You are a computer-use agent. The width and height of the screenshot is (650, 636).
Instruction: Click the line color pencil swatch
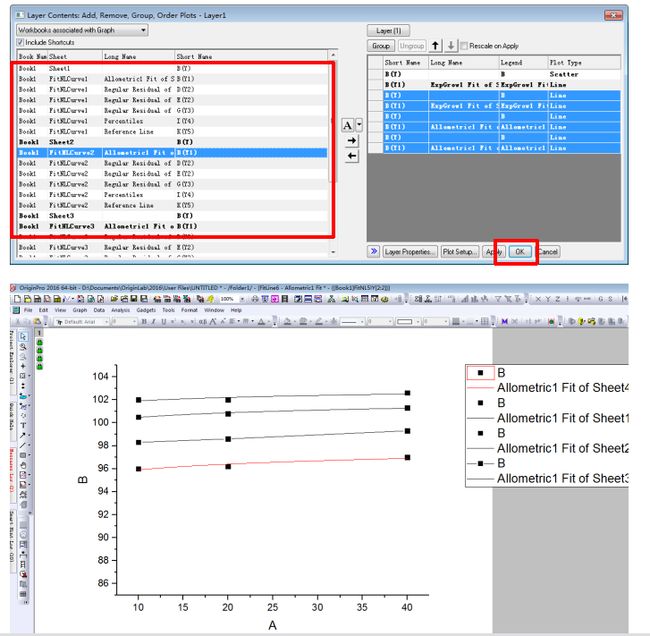(x=319, y=321)
